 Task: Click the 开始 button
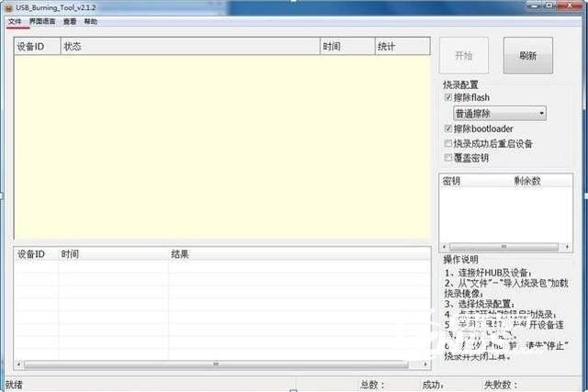point(463,55)
